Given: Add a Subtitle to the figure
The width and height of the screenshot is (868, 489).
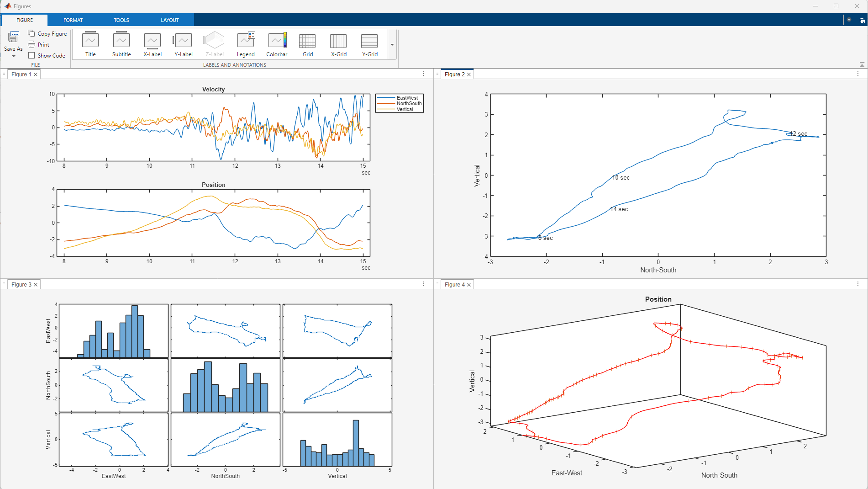Looking at the screenshot, I should (x=121, y=44).
